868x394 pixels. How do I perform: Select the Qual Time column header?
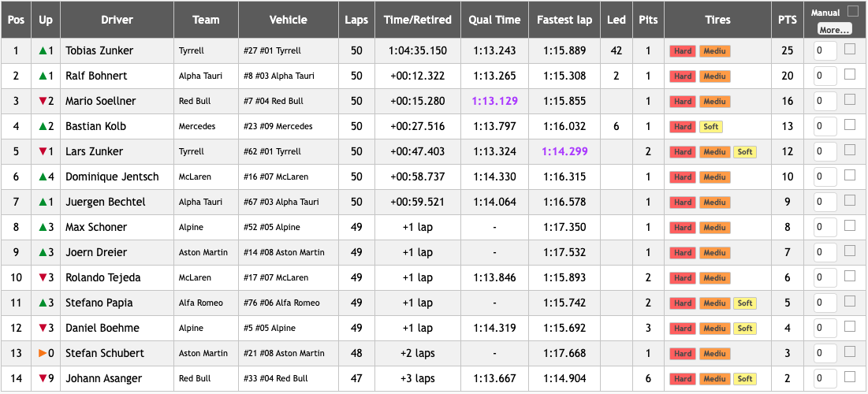494,20
